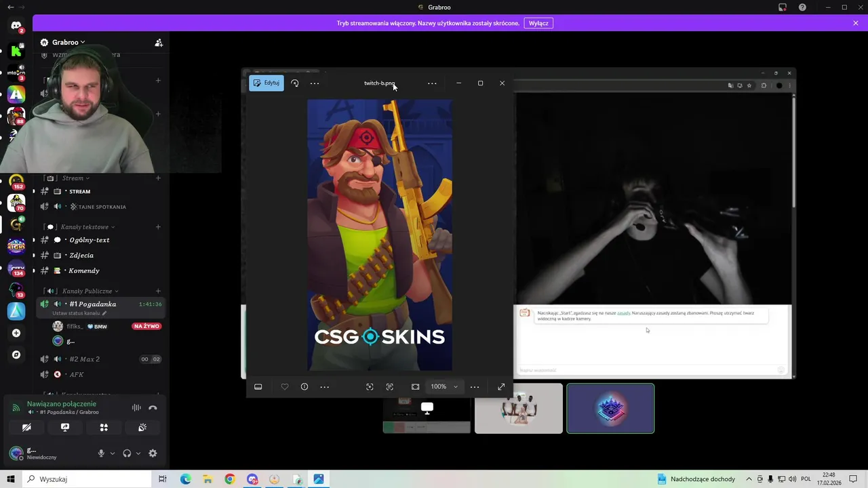Open Chrome from the taskbar
Image resolution: width=868 pixels, height=488 pixels.
click(230, 479)
